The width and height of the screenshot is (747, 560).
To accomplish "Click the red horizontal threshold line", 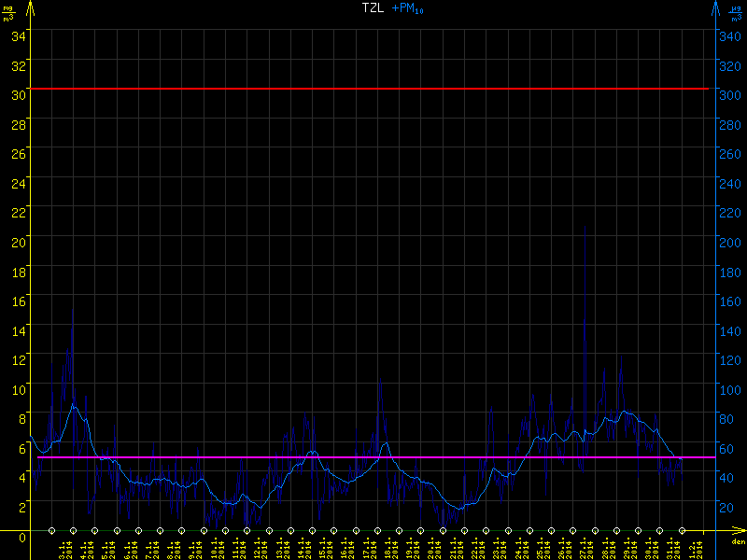I will tap(373, 89).
